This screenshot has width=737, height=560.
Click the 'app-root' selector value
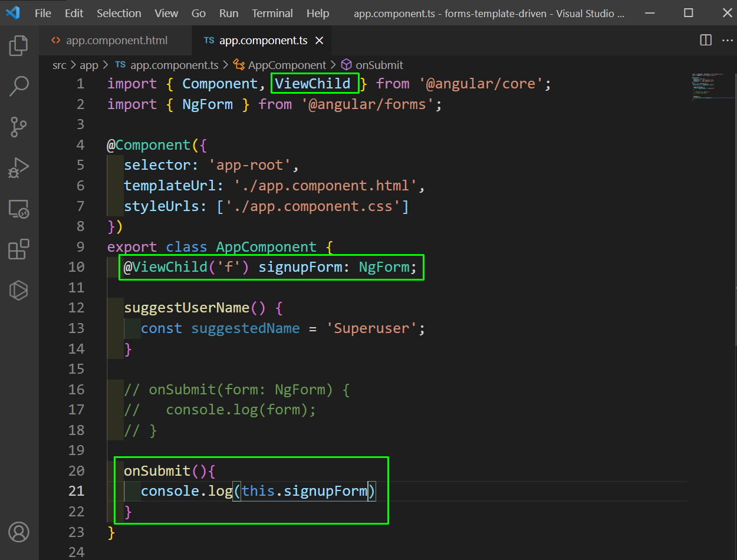point(250,165)
